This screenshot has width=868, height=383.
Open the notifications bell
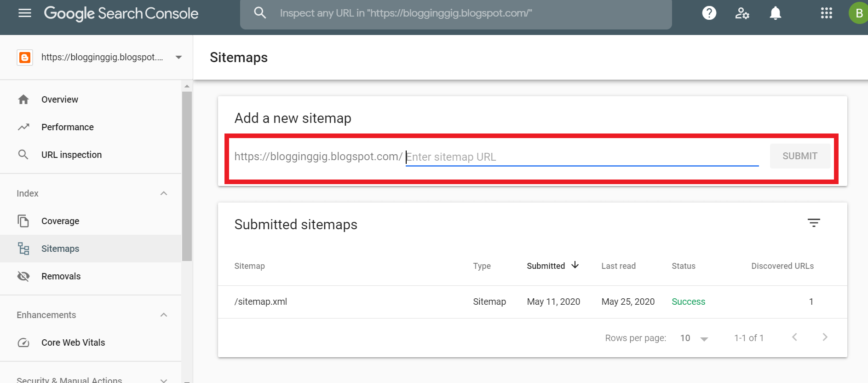click(x=776, y=13)
